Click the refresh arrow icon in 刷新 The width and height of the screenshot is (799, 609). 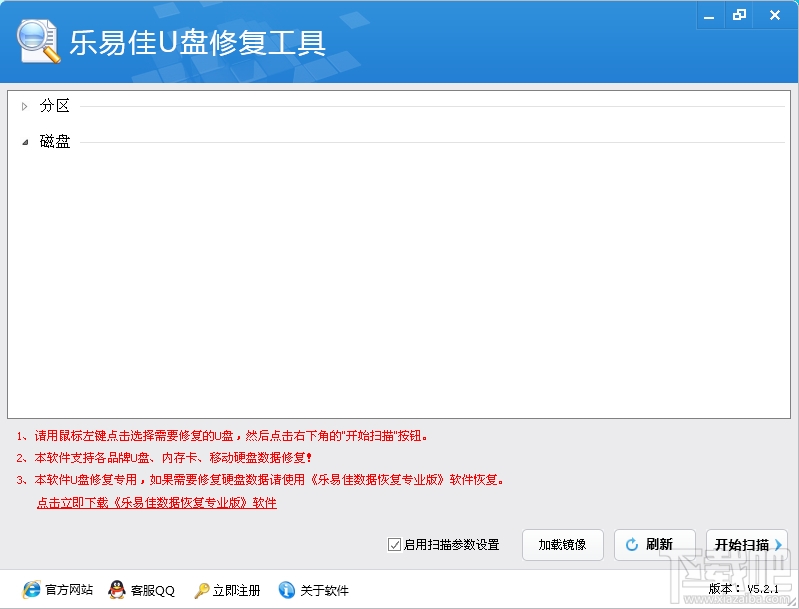tap(632, 545)
